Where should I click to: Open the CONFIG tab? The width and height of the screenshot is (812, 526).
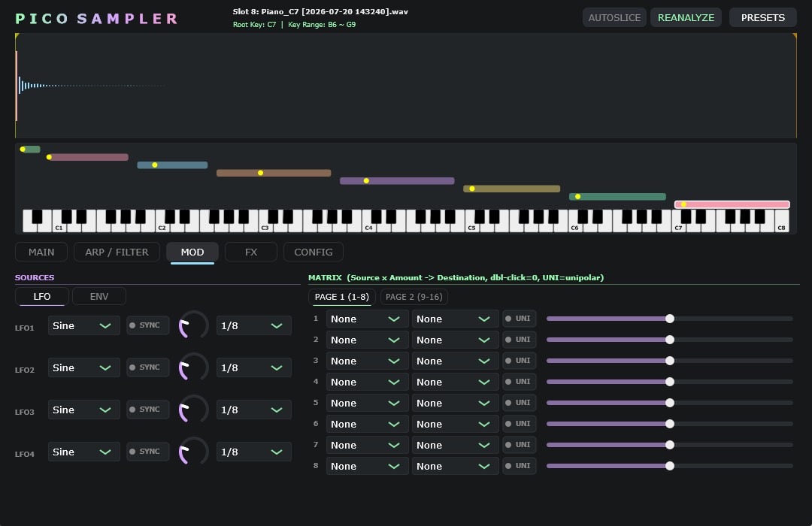point(314,252)
